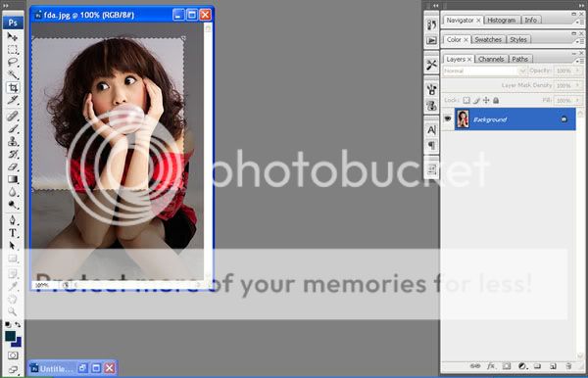Toggle Lock transparent pixels
This screenshot has width=588, height=378.
[466, 101]
